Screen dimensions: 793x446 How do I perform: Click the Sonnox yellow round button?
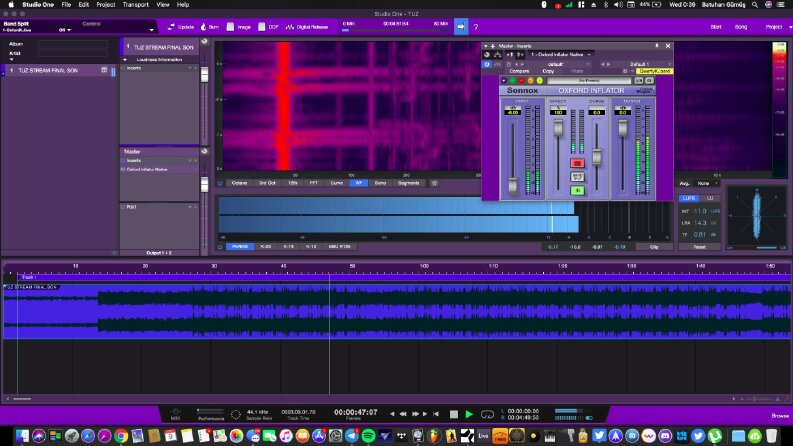coord(540,80)
